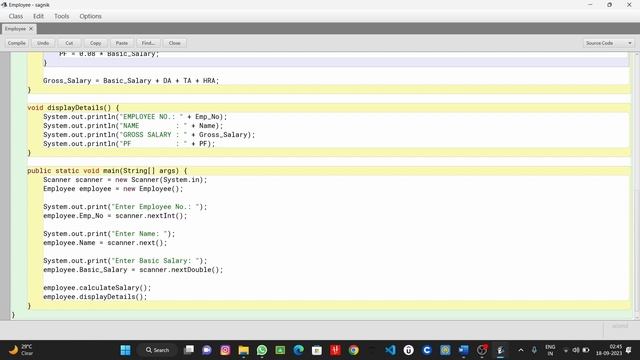640x360 pixels.
Task: Click the BlueJ taskbar icon
Action: tap(500, 350)
